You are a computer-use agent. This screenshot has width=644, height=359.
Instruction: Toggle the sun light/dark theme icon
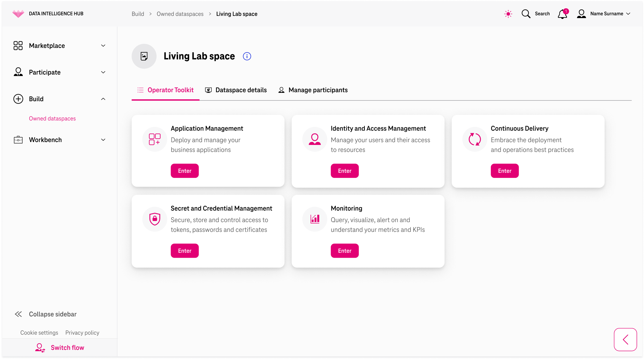pos(508,14)
